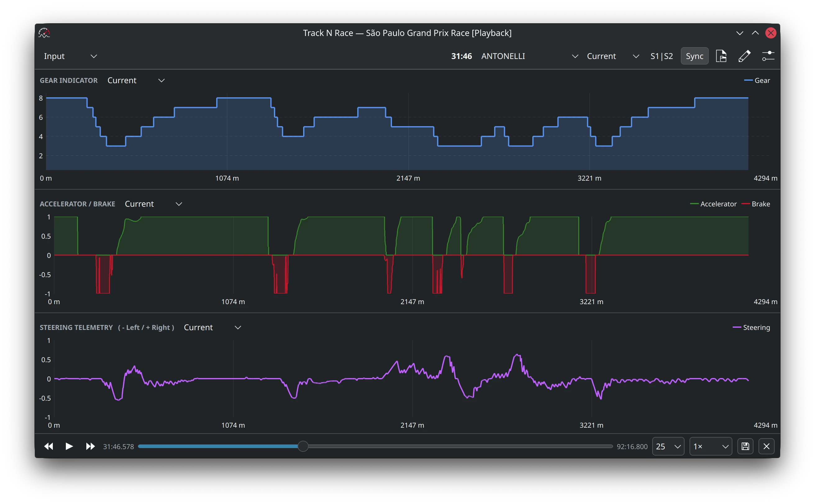The height and width of the screenshot is (504, 815).
Task: Click the S1|S2 sector button
Action: [x=661, y=56]
